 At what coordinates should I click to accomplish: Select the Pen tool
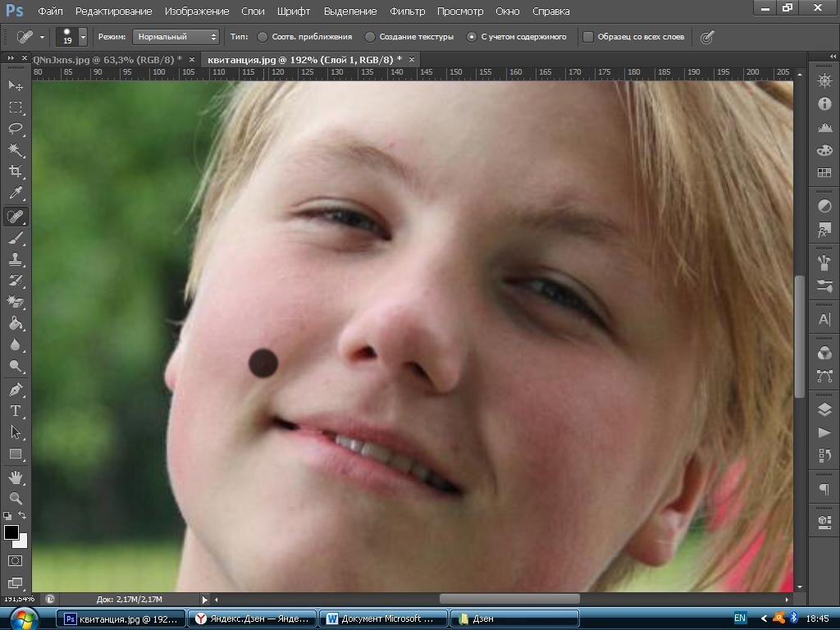pyautogui.click(x=15, y=389)
